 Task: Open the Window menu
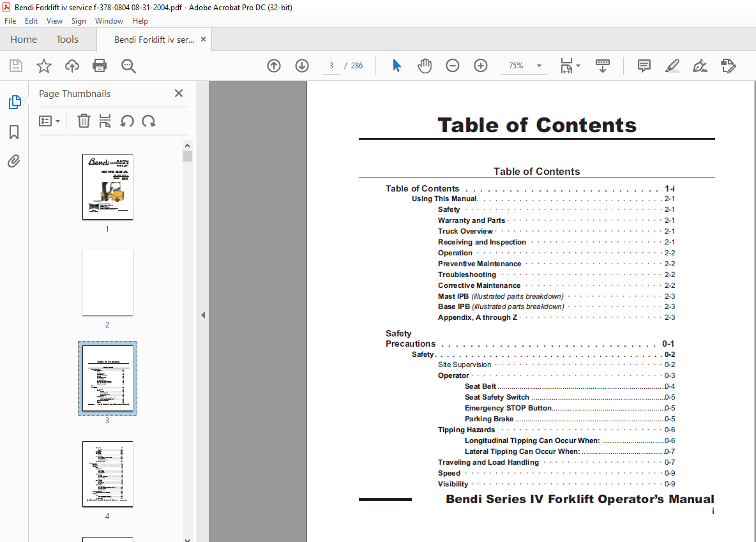tap(109, 20)
